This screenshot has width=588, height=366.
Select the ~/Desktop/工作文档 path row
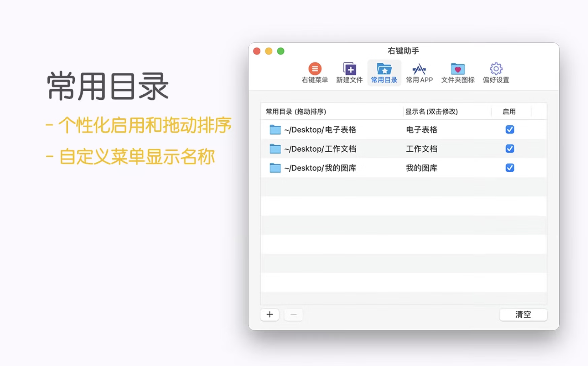click(320, 149)
